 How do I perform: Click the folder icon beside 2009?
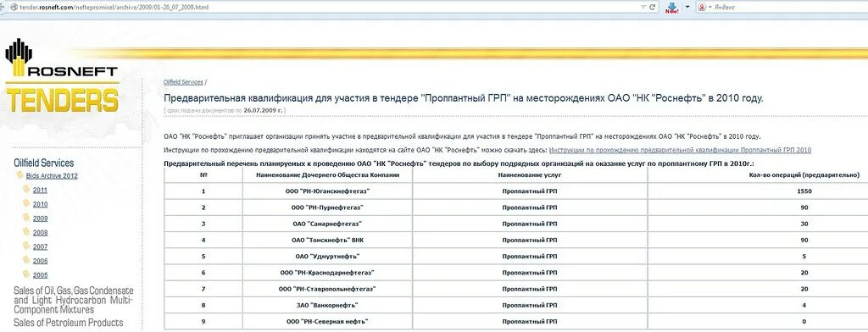tap(26, 218)
